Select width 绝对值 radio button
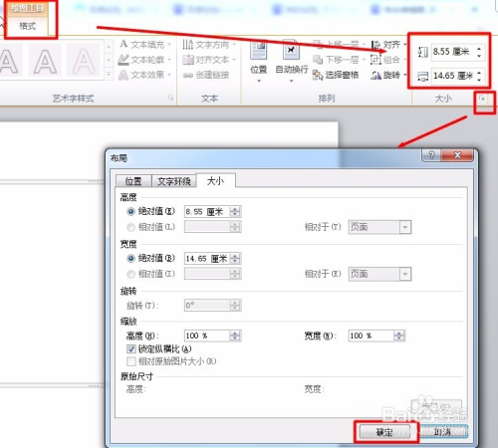 [131, 258]
